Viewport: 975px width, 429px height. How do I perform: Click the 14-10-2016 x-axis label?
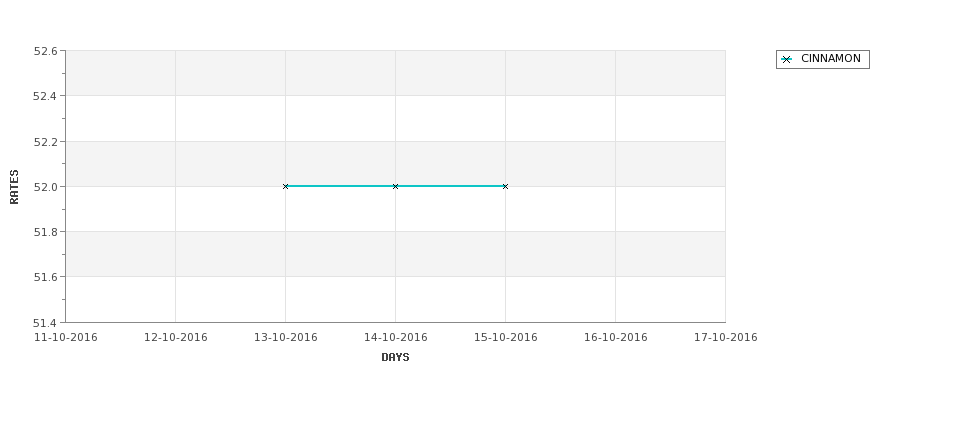395,338
